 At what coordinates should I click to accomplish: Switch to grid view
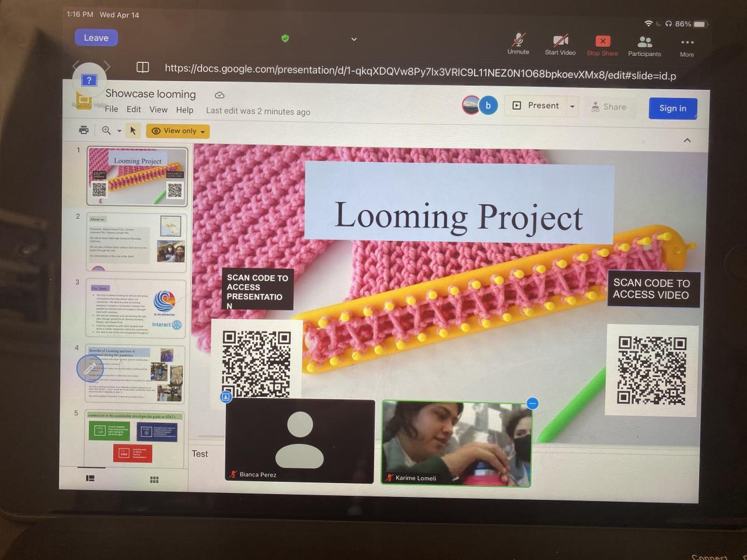pyautogui.click(x=154, y=480)
